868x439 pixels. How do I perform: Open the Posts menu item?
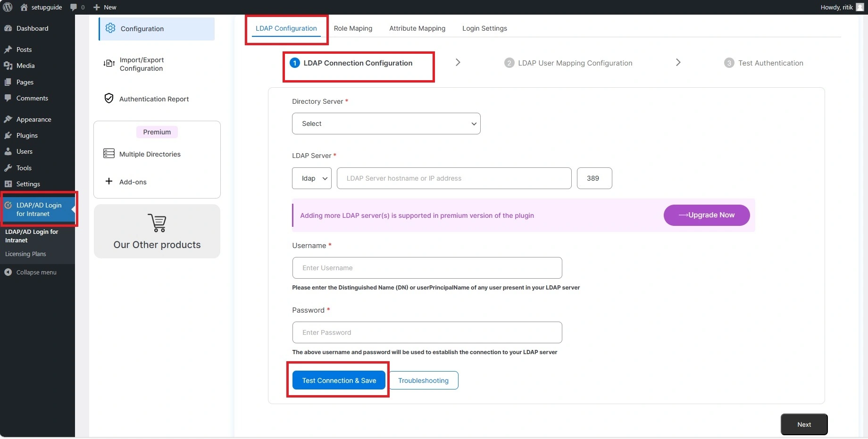pyautogui.click(x=37, y=50)
